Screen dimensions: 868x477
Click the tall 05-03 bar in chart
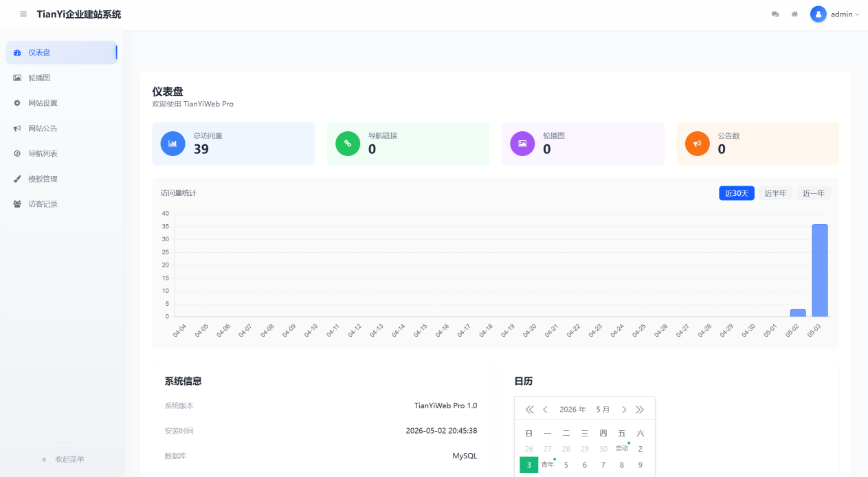coord(820,270)
